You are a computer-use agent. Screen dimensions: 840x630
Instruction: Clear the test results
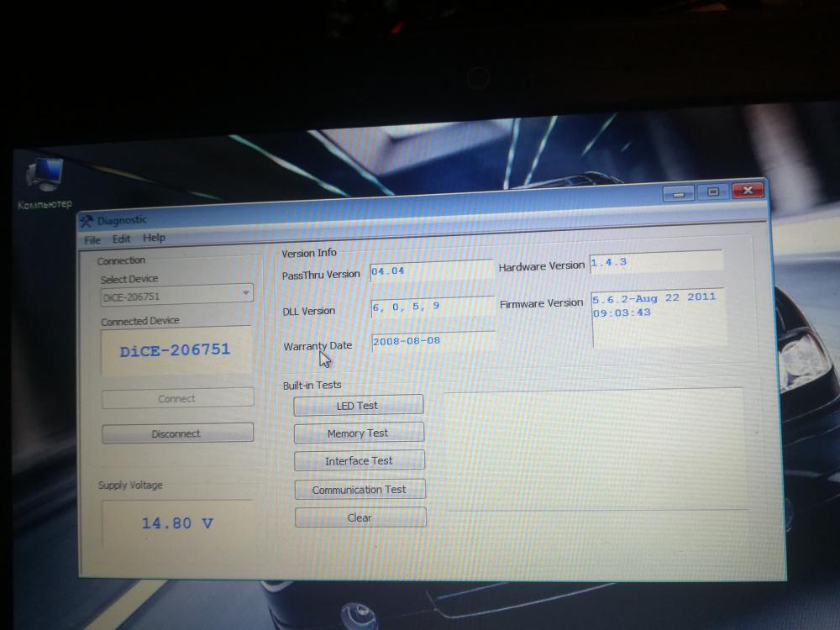click(x=360, y=517)
